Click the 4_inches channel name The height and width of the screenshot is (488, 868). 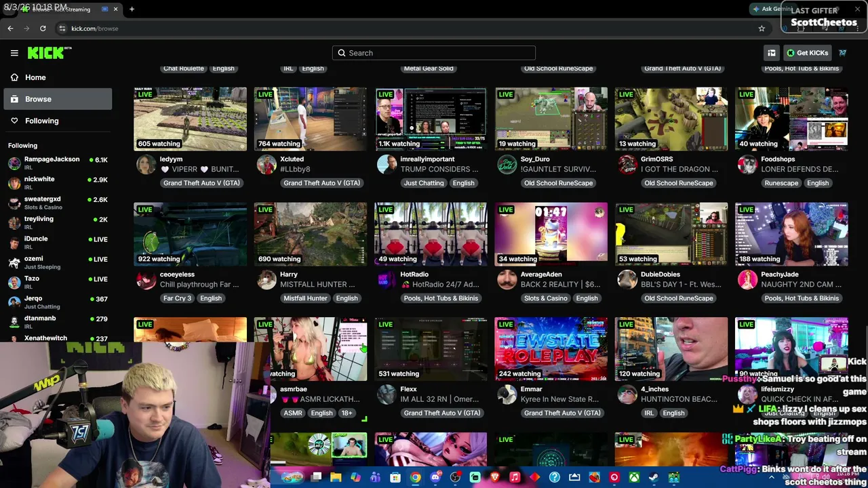click(x=654, y=389)
